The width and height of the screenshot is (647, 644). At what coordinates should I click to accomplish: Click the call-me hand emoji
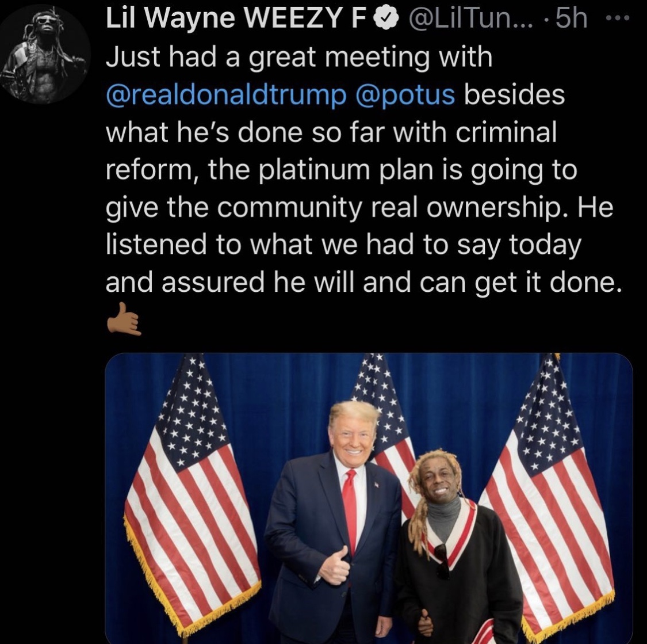124,319
